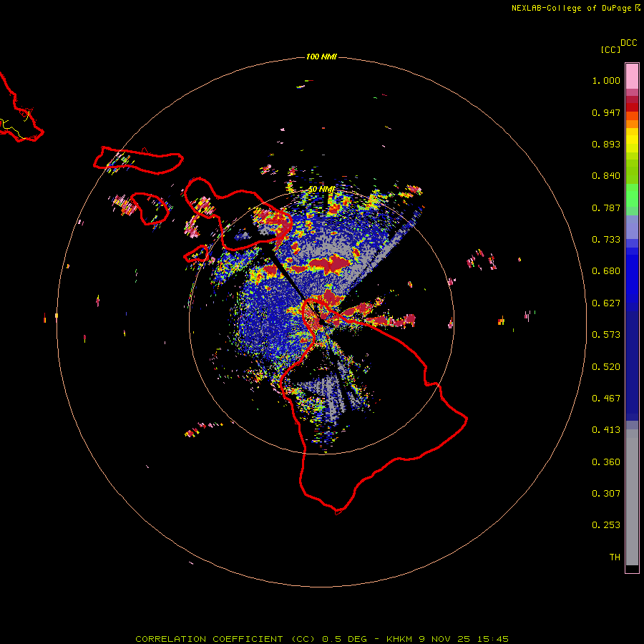644x644 pixels.
Task: Click the 100 NMI range ring label
Action: point(321,57)
